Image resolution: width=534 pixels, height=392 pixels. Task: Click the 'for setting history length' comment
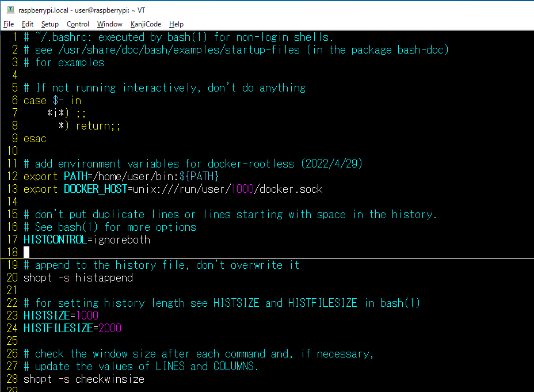222,303
